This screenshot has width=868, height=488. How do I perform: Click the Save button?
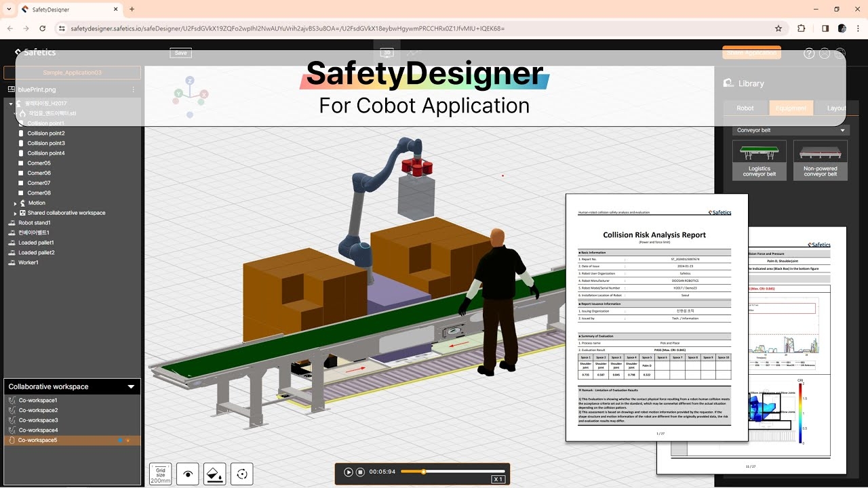pos(181,53)
